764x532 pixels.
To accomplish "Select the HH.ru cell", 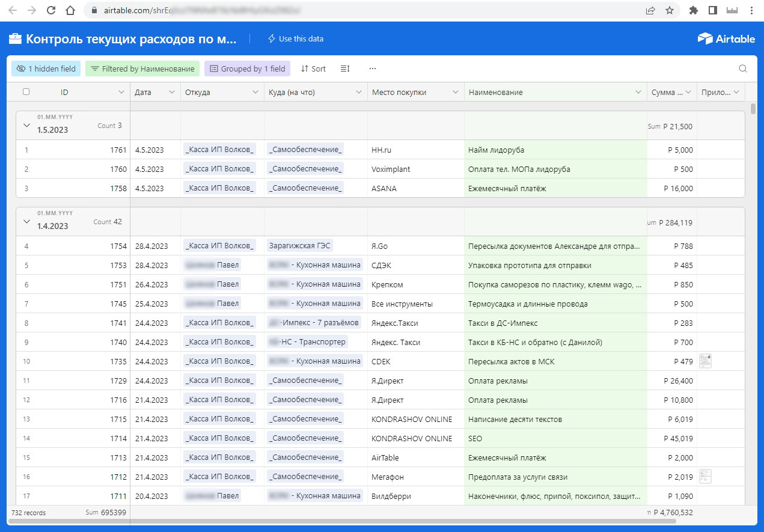I will pos(416,150).
